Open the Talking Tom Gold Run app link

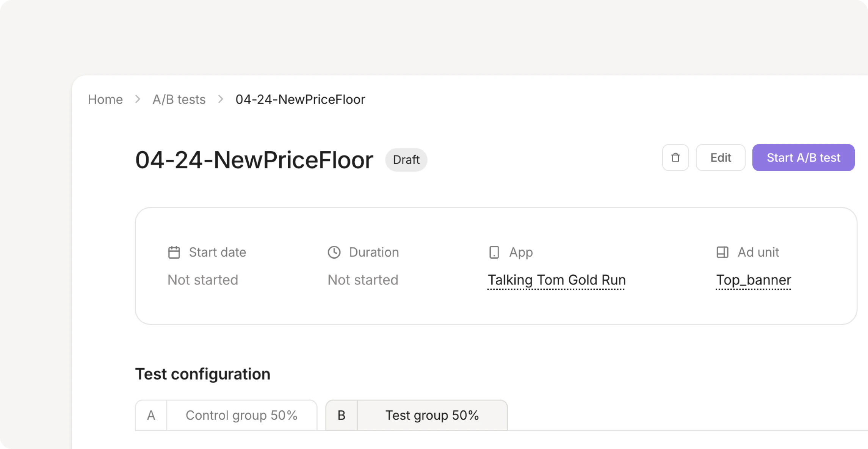tap(556, 280)
